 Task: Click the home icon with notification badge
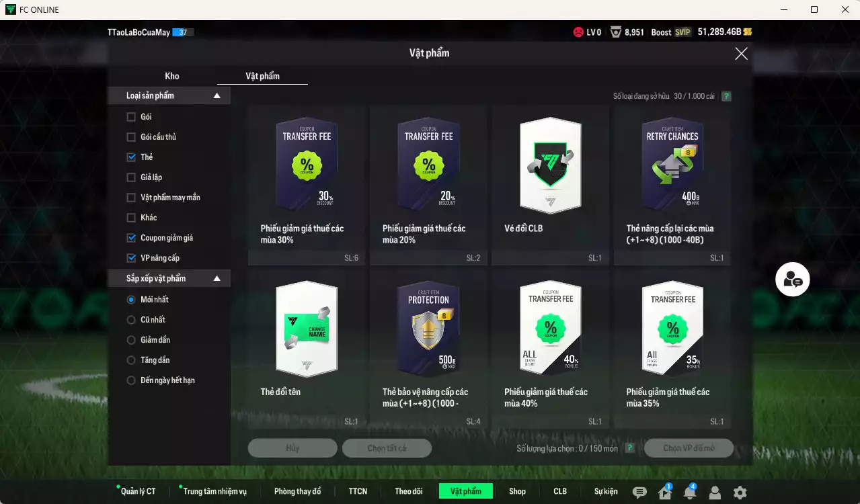pos(664,493)
